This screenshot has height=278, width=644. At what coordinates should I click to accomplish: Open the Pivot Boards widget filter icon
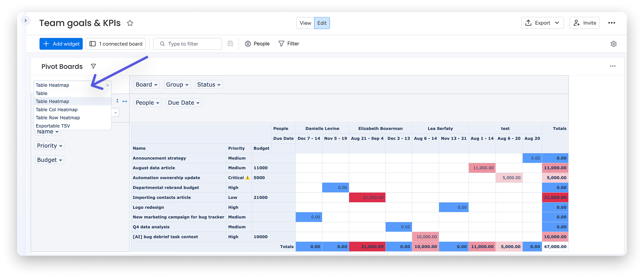click(x=93, y=66)
